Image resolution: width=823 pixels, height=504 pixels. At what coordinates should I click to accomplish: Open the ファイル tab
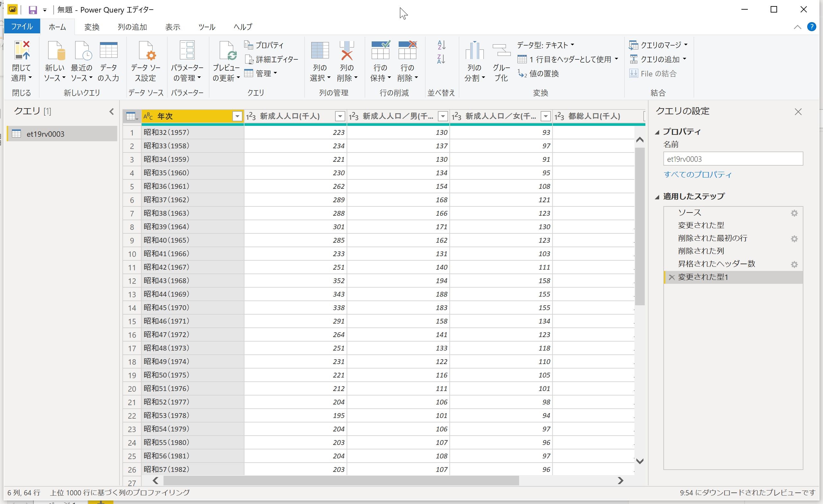(x=22, y=27)
